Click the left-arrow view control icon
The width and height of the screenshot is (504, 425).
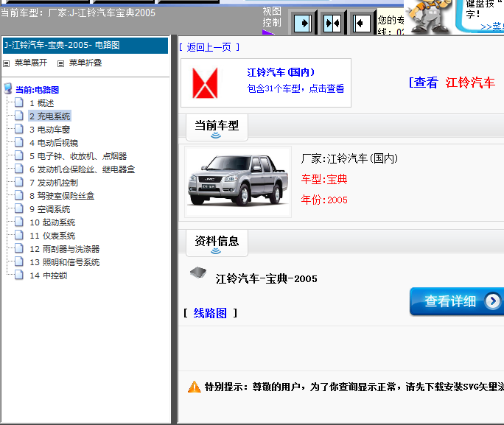click(361, 23)
